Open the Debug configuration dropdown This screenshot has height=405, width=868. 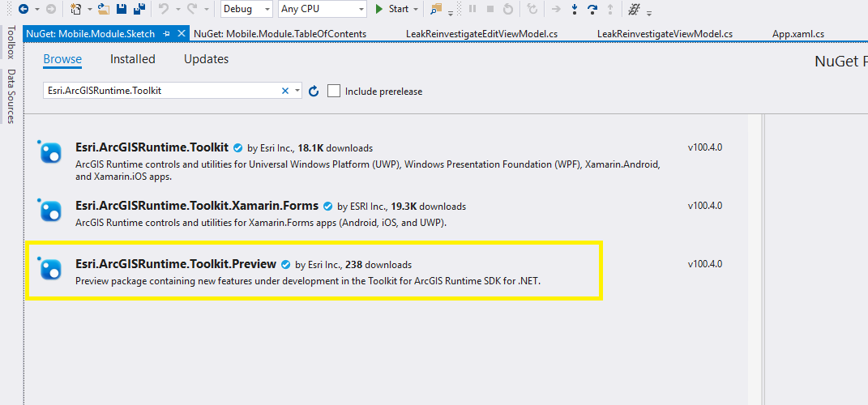(x=246, y=9)
